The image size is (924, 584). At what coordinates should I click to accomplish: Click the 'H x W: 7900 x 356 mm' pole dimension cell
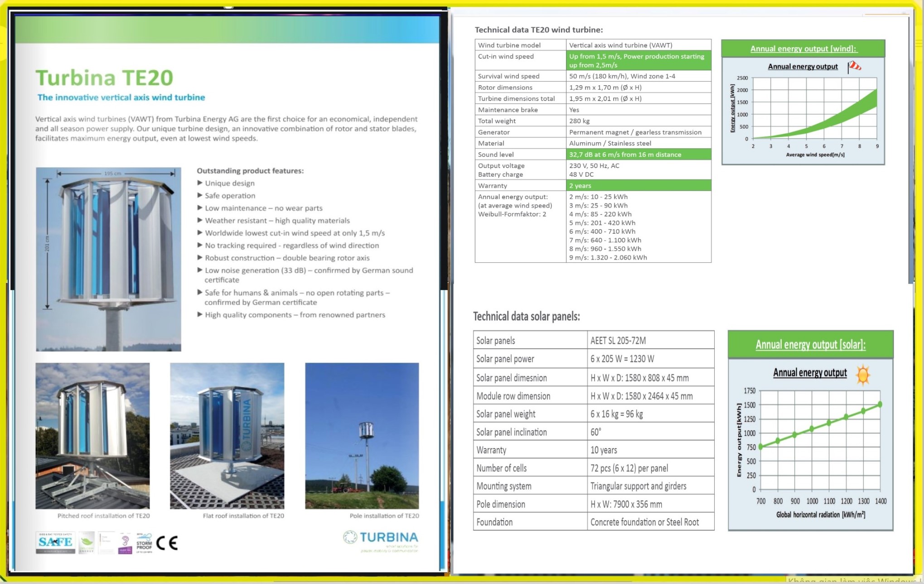pyautogui.click(x=651, y=504)
